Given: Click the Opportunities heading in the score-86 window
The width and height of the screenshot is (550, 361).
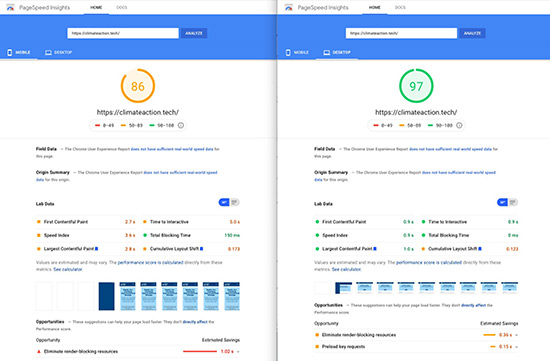Looking at the screenshot, I should tap(50, 322).
